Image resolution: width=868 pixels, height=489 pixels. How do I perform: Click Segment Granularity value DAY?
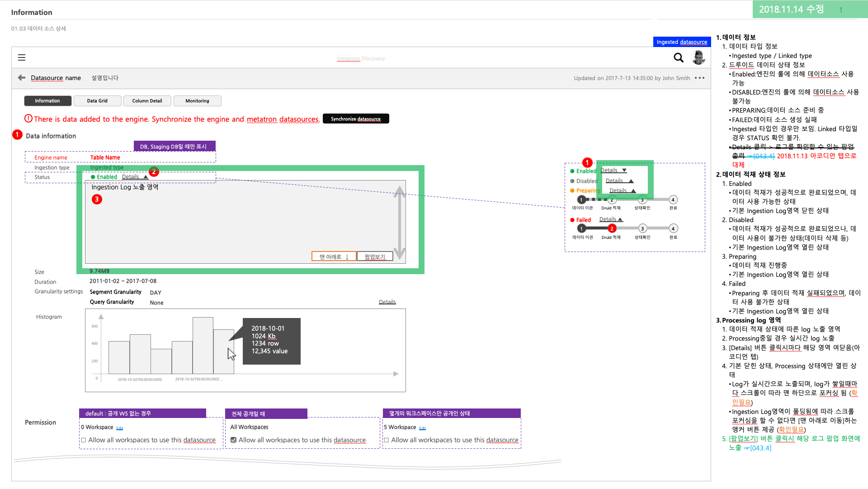point(156,293)
